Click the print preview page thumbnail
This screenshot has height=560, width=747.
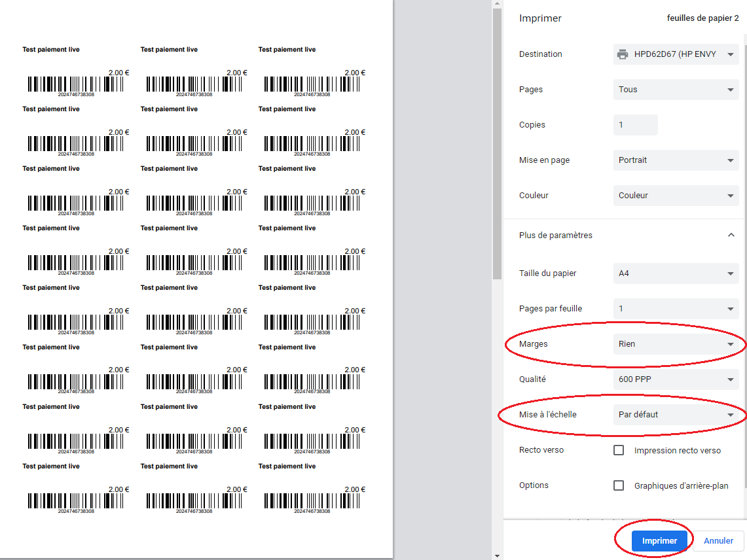pos(196,279)
